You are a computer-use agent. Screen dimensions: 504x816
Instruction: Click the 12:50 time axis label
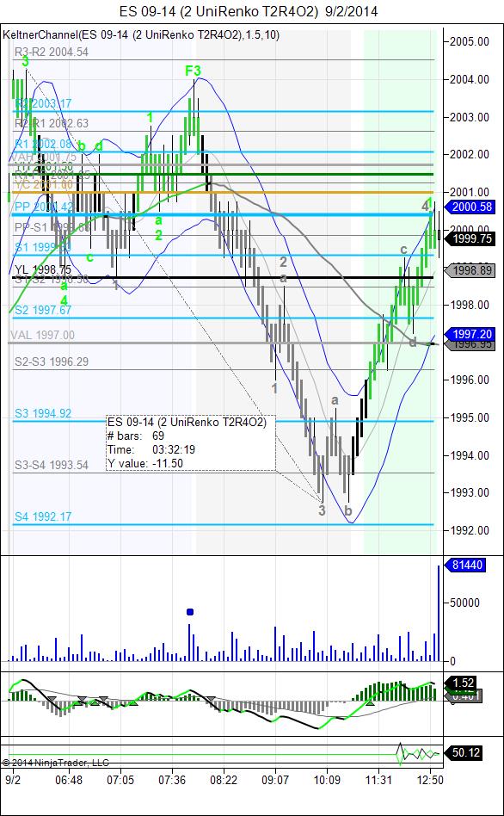point(430,780)
